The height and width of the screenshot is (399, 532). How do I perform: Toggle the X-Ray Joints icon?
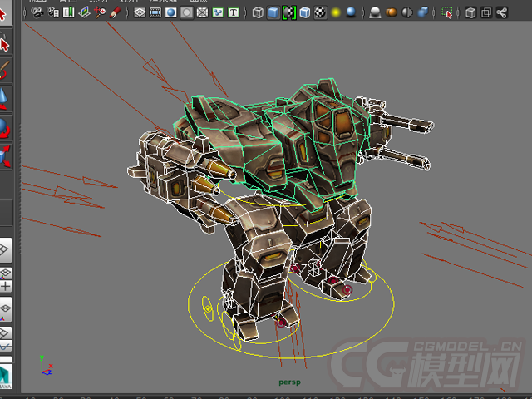coord(502,13)
